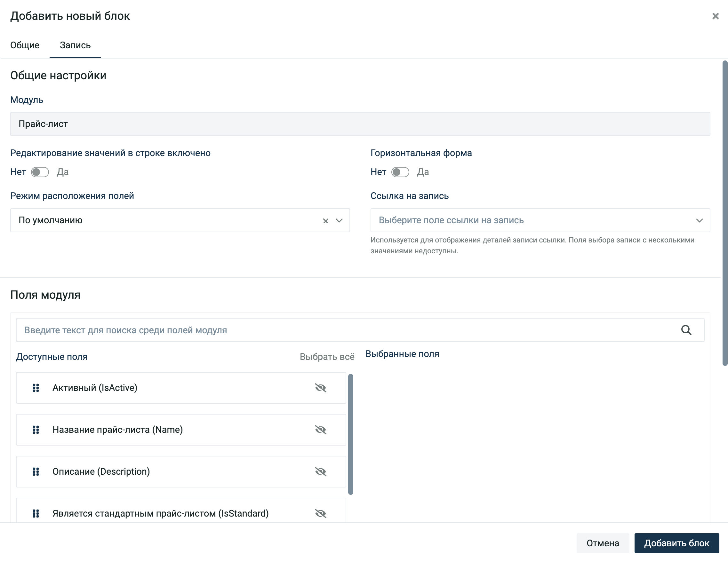
Task: Grab drag handle of Название прайс-листа (Name)
Action: pos(36,430)
